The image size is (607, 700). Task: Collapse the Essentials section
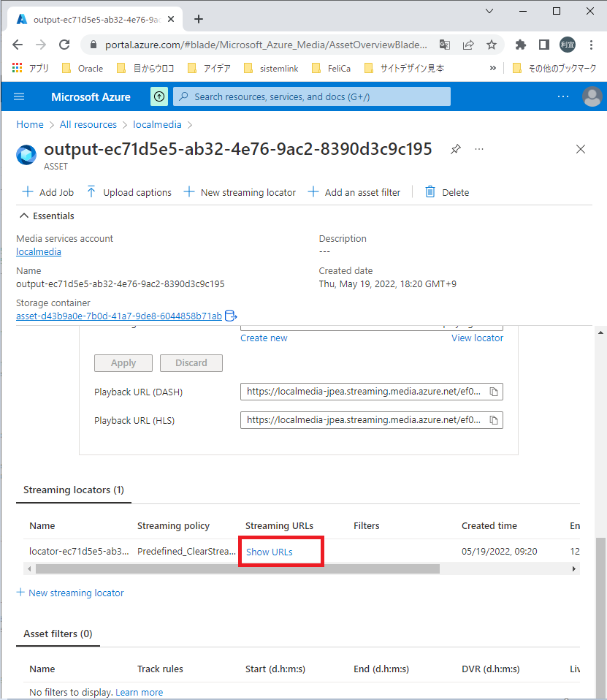tap(47, 216)
